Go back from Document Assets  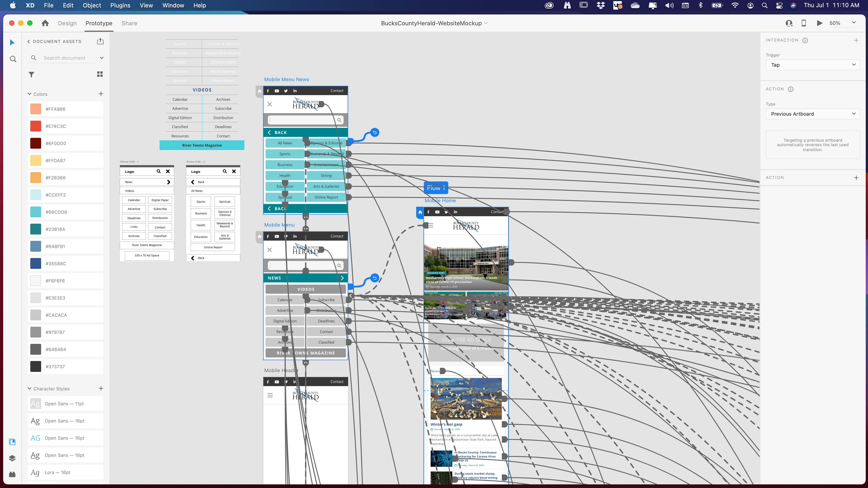pyautogui.click(x=29, y=41)
